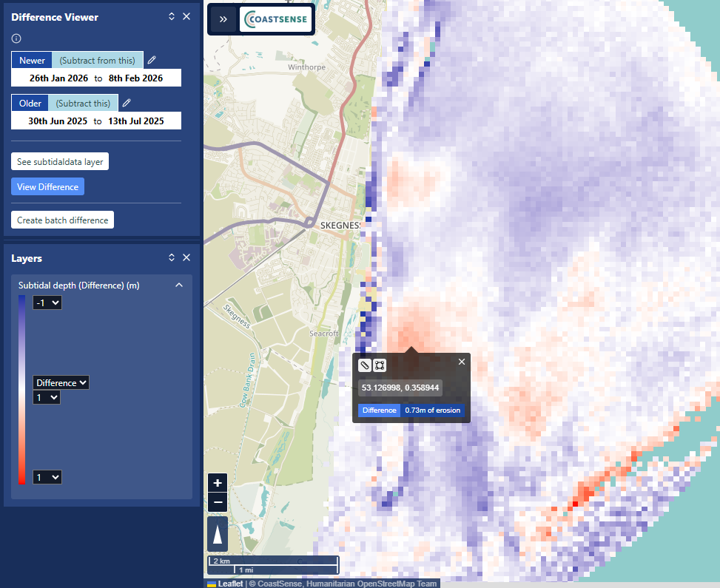Open the -1 minimum value dropdown
The height and width of the screenshot is (588, 720).
(47, 303)
